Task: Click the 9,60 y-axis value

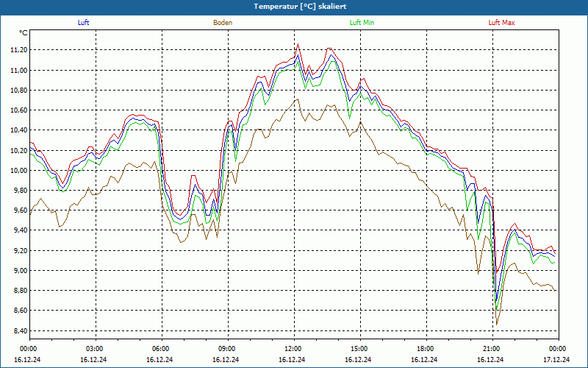Action: coord(20,210)
